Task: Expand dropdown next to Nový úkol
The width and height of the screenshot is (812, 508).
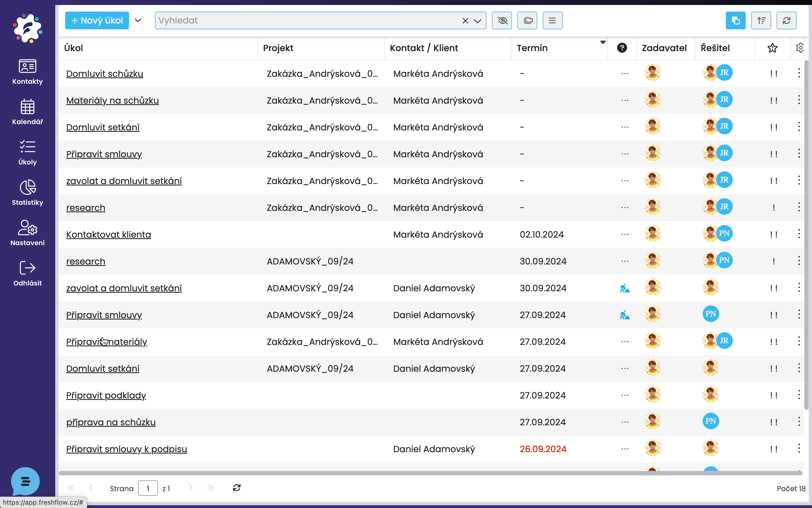Action: coord(138,20)
